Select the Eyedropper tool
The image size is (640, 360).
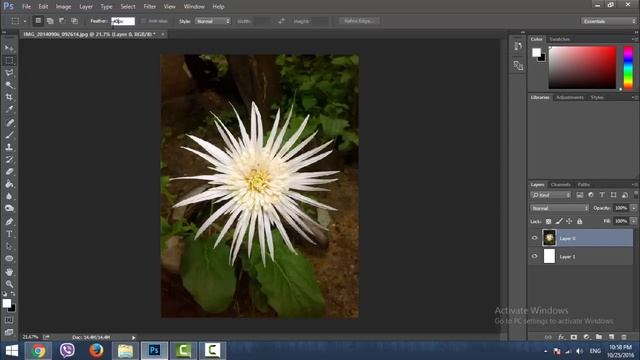(x=9, y=109)
